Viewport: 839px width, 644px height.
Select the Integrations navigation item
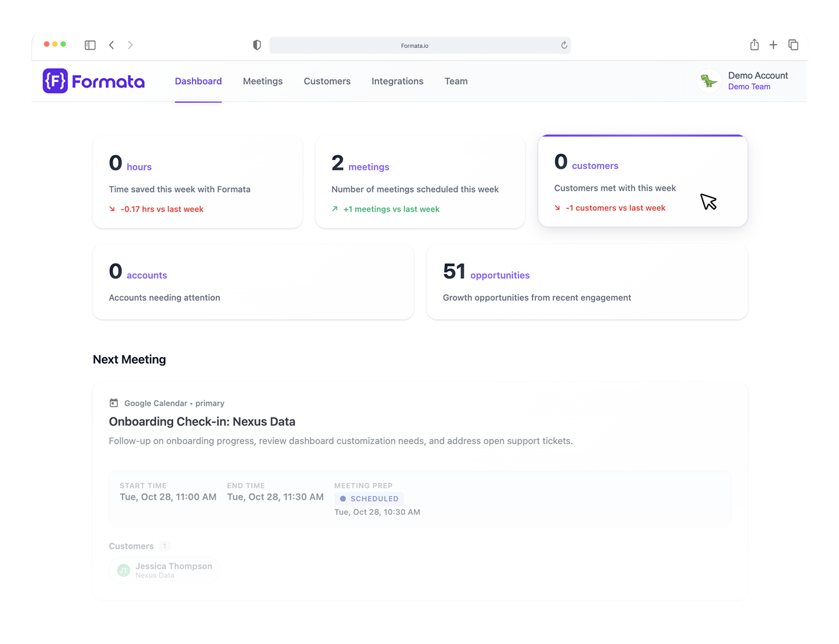coord(397,81)
